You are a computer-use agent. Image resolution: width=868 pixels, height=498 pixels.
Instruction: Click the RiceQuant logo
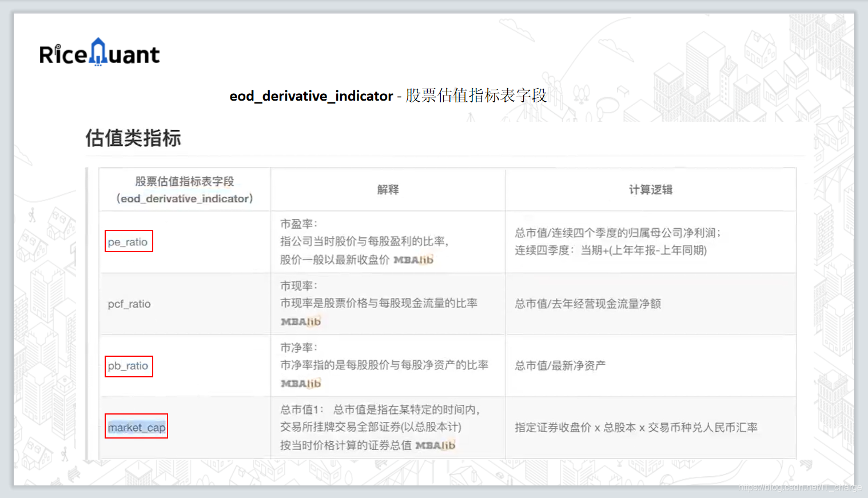(x=99, y=53)
